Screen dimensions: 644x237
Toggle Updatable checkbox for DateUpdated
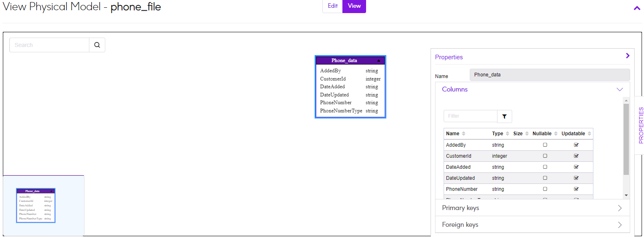pyautogui.click(x=576, y=178)
